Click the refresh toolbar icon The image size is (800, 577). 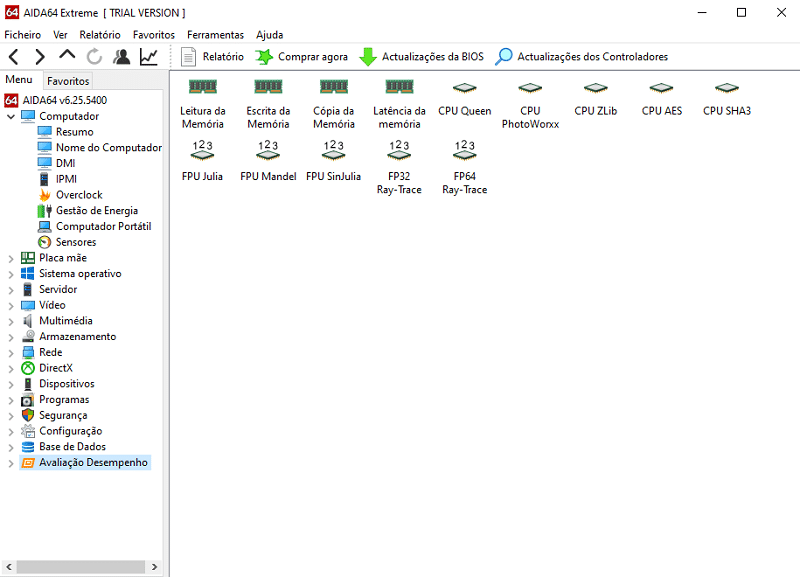tap(94, 57)
